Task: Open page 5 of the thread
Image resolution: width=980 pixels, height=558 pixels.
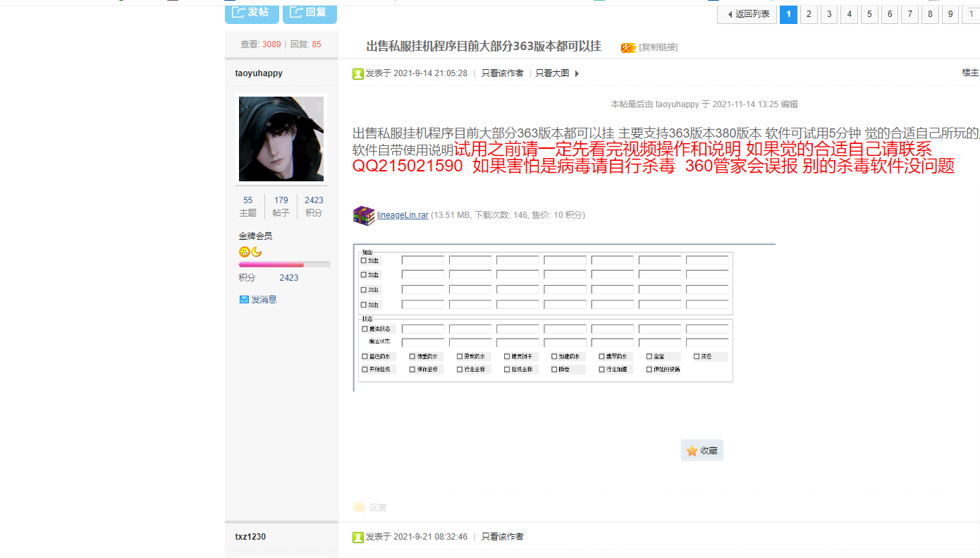Action: [x=869, y=14]
